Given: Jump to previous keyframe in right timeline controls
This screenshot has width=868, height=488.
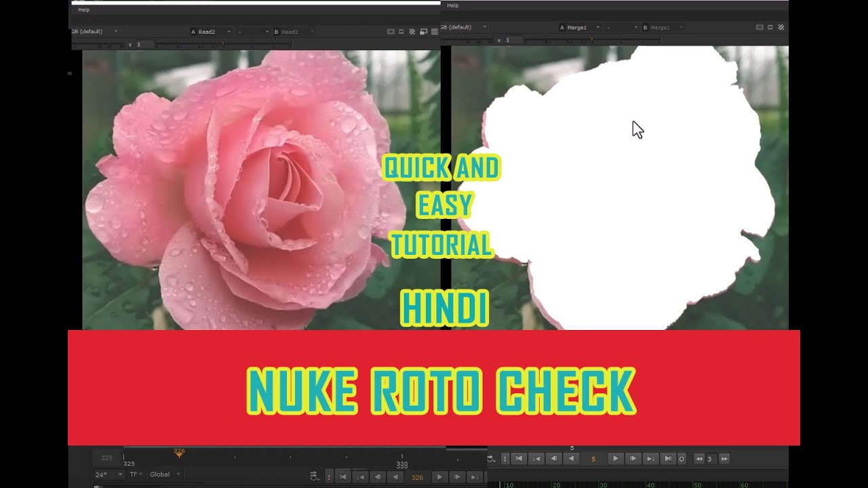Looking at the screenshot, I should point(536,459).
